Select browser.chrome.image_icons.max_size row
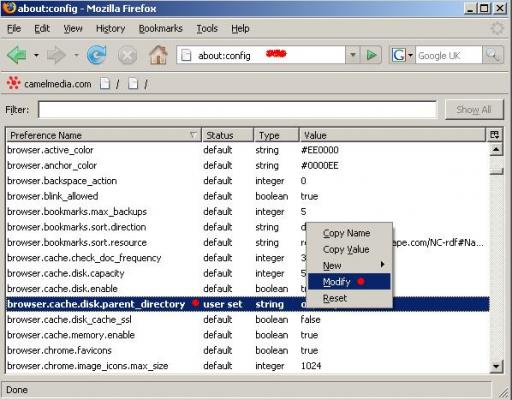Screen dimensions: 512x400 coord(247,366)
